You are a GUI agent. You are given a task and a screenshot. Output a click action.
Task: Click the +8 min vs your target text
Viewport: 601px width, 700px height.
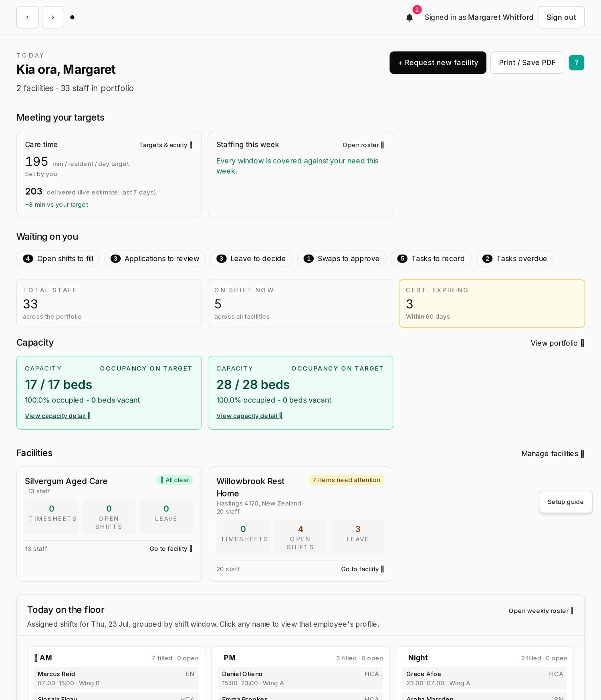tap(56, 205)
